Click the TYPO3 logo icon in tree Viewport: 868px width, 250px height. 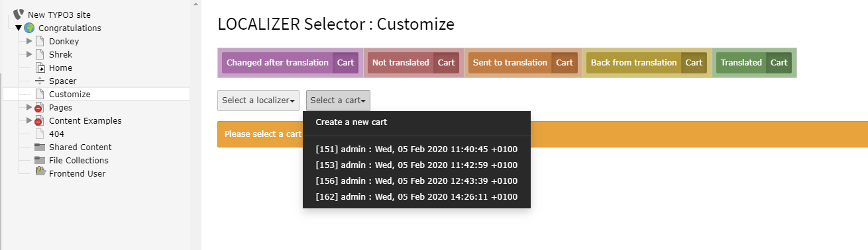(19, 15)
